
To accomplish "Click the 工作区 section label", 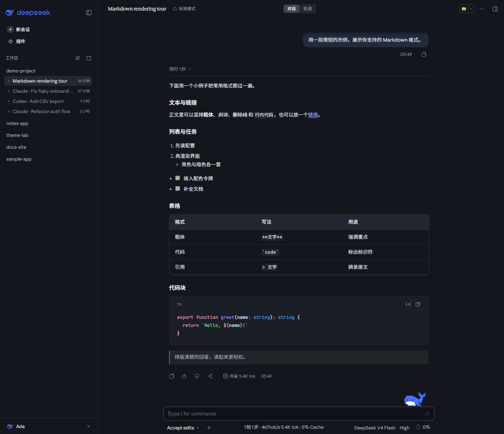I will (12, 58).
